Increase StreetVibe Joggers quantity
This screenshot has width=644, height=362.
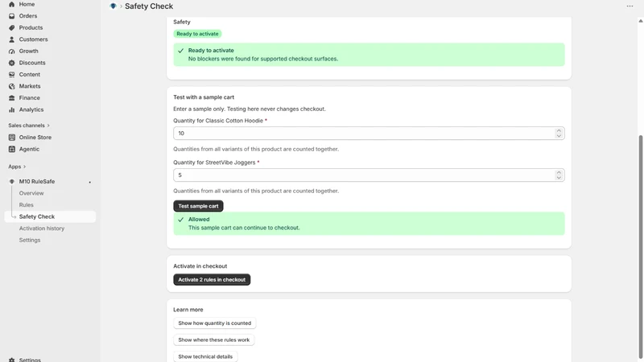pyautogui.click(x=559, y=173)
